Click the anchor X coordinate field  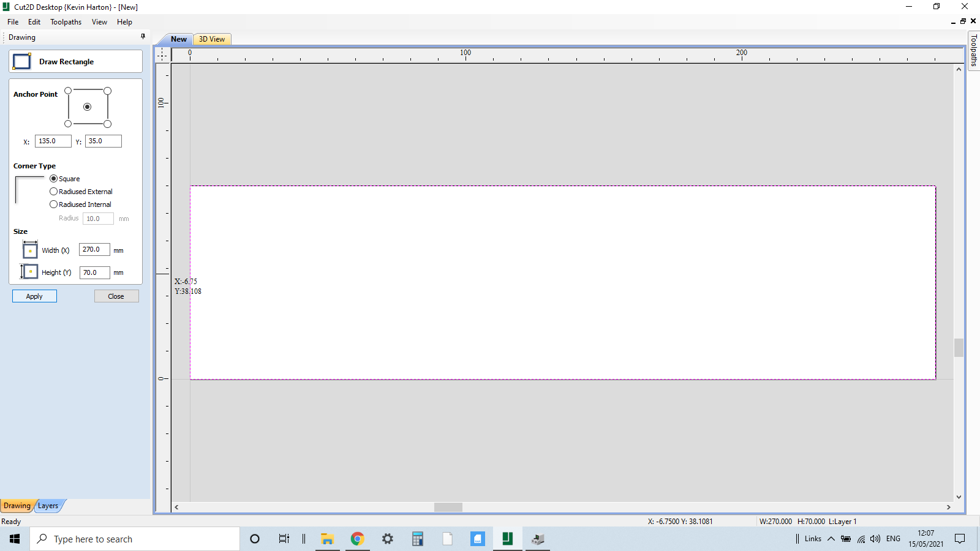[53, 141]
